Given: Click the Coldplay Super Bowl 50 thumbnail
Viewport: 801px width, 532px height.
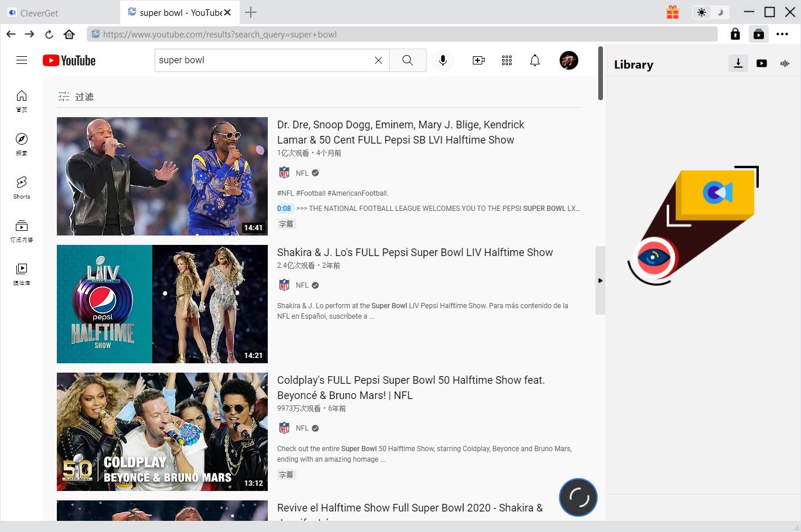Looking at the screenshot, I should click(162, 432).
